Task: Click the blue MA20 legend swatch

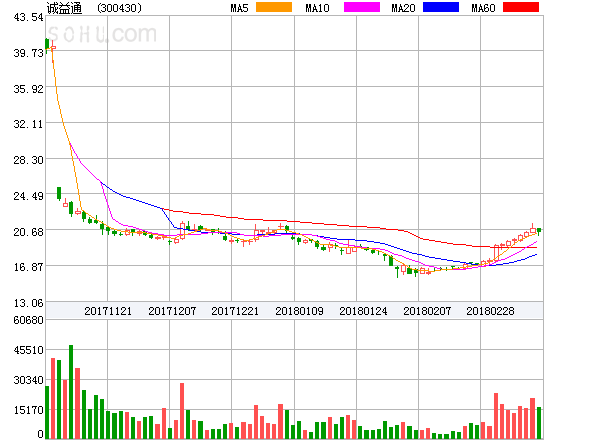Action: (x=441, y=7)
